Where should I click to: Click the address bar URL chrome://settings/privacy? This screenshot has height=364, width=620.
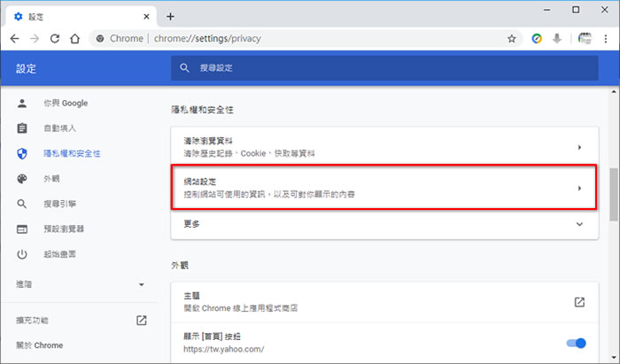207,38
